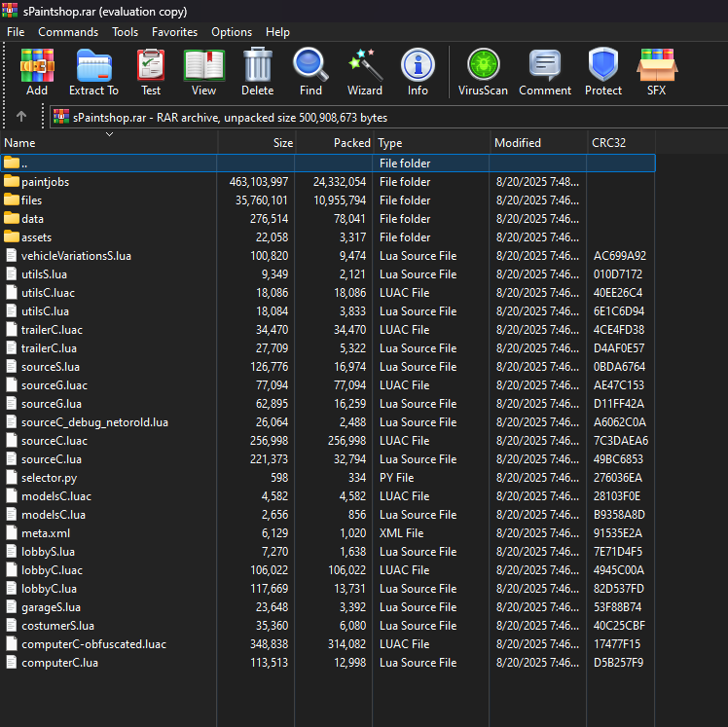728x727 pixels.
Task: Click the assets folder icon
Action: [11, 236]
